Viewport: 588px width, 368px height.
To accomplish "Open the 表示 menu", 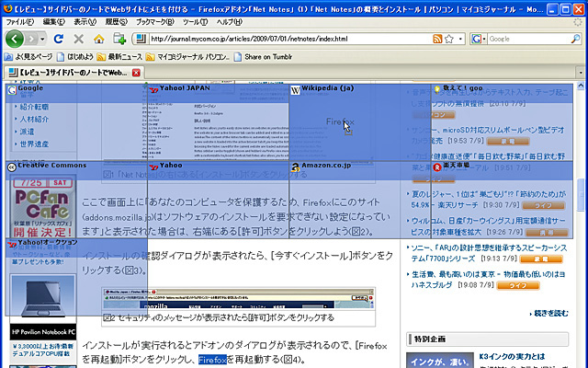I will (x=85, y=22).
